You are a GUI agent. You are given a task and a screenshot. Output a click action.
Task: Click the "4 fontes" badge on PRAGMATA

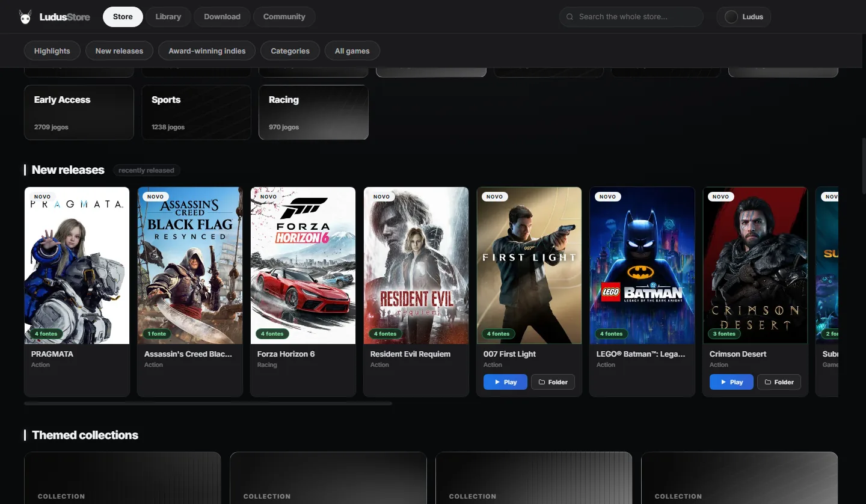[x=46, y=334]
